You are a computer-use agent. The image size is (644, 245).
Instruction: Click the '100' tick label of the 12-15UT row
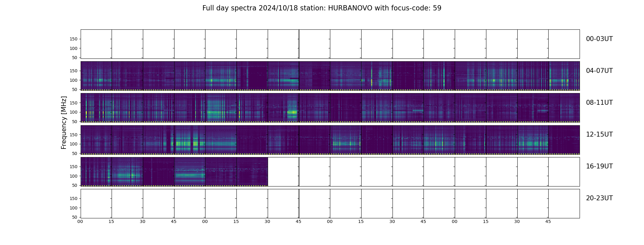(x=74, y=144)
